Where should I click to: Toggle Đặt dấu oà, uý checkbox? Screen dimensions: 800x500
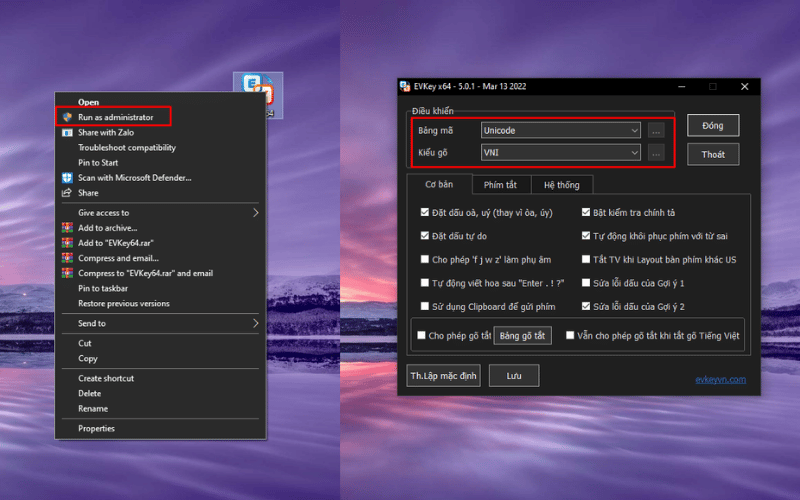click(424, 212)
